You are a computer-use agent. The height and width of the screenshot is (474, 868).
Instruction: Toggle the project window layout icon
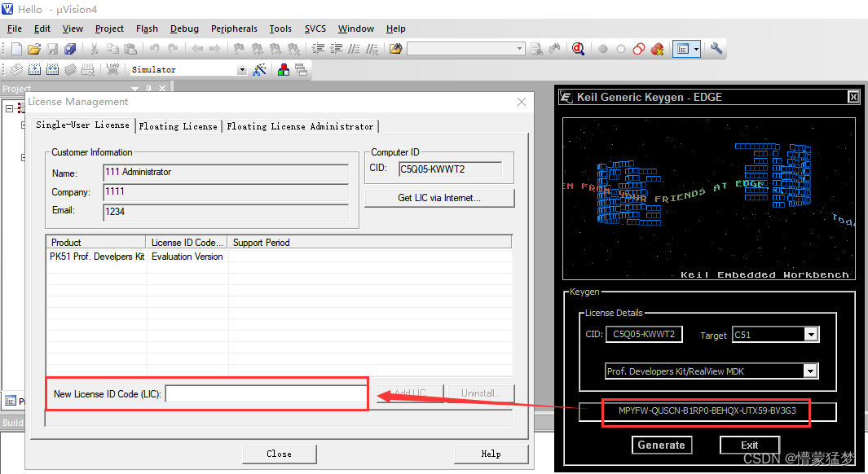pos(682,49)
